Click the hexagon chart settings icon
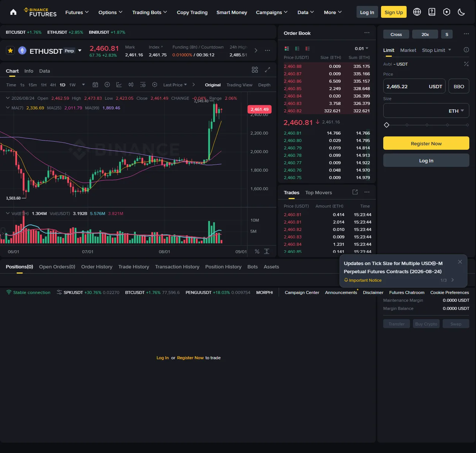This screenshot has width=476, height=453. click(155, 85)
